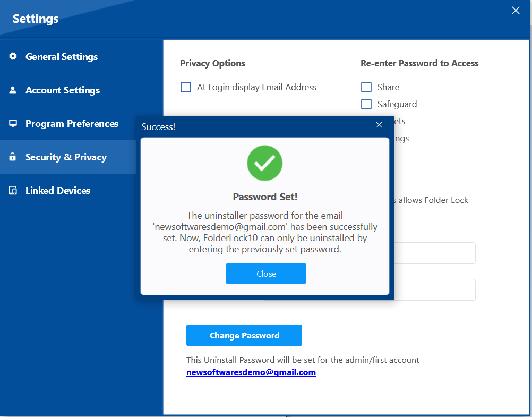Click the Change Password button

tap(244, 335)
